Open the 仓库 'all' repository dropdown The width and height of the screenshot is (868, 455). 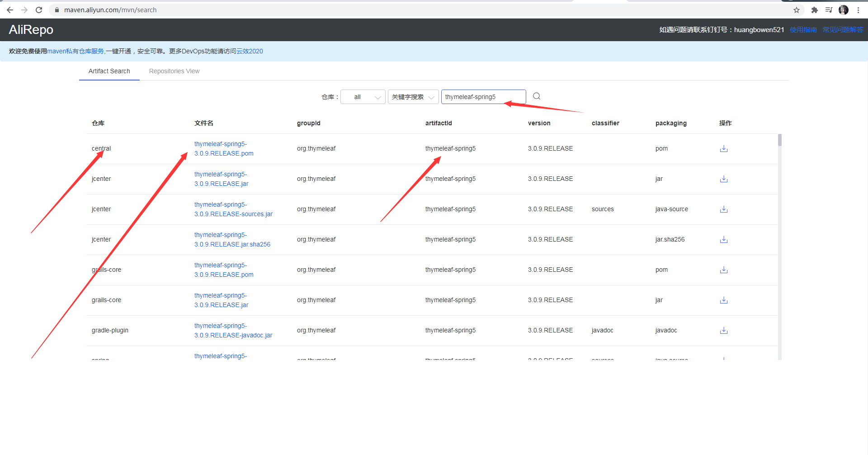click(x=363, y=97)
